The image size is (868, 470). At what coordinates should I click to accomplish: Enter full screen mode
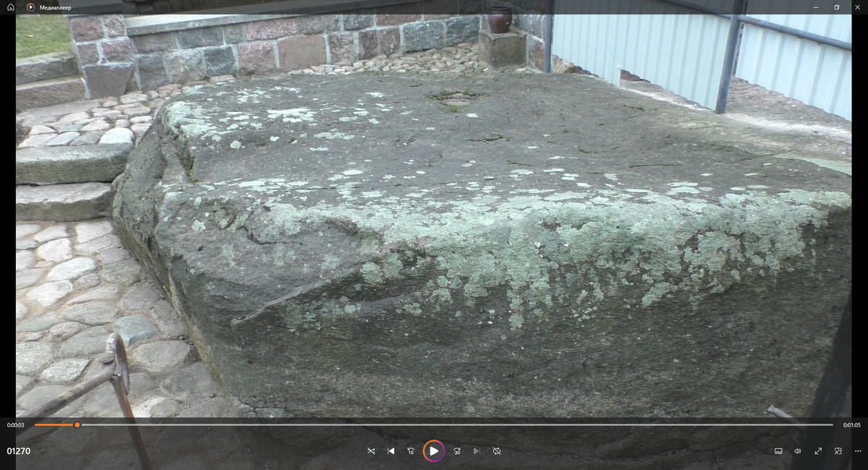pos(818,451)
